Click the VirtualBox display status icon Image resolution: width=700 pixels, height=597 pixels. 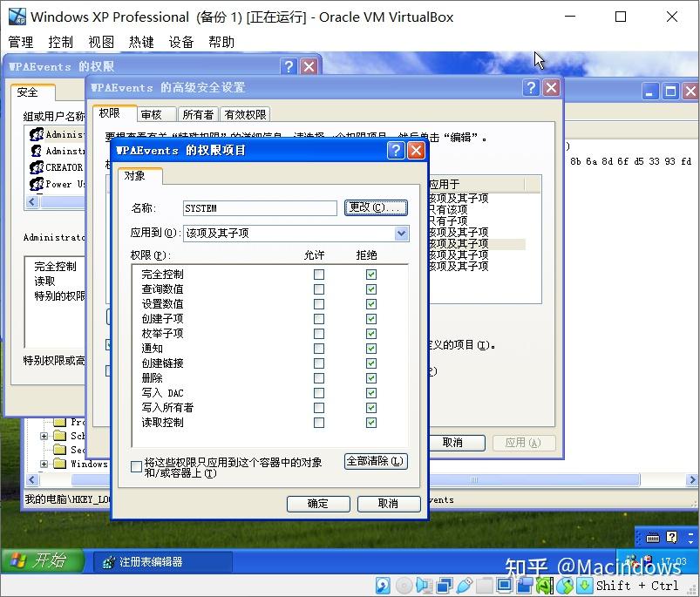point(502,585)
